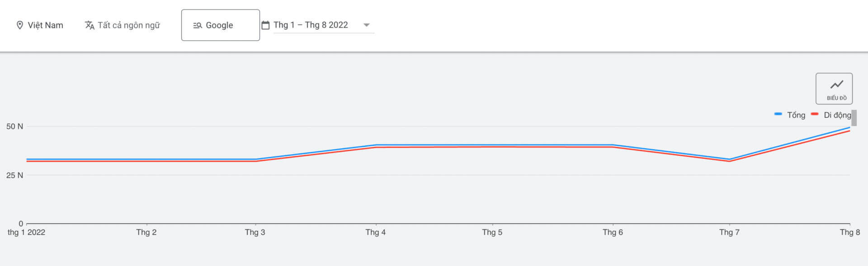The height and width of the screenshot is (266, 868).
Task: Click the blue Tổng legend marker
Action: [778, 114]
